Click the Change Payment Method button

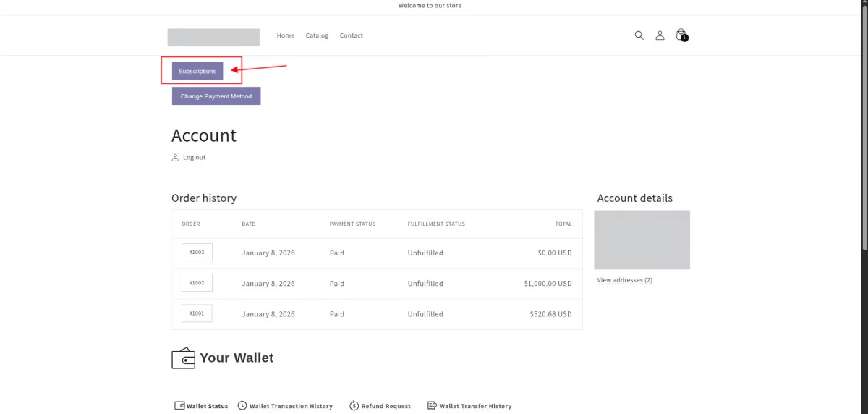(x=216, y=96)
